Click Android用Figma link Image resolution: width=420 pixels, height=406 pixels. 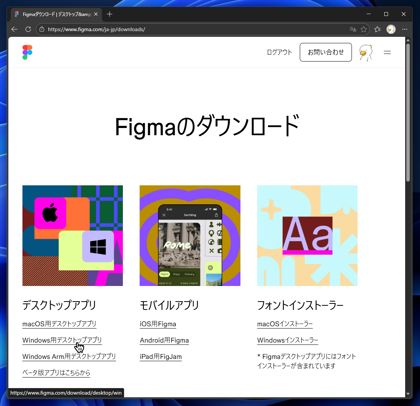click(x=164, y=340)
